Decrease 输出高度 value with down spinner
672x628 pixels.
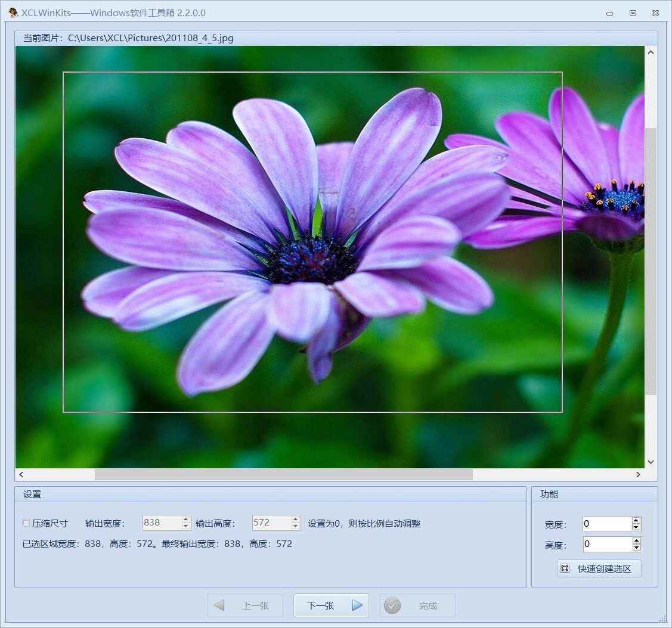pyautogui.click(x=296, y=526)
